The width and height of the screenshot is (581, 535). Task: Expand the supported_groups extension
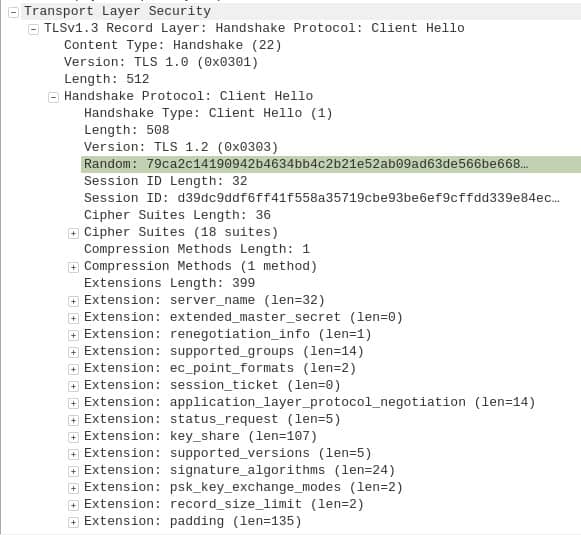click(x=73, y=352)
